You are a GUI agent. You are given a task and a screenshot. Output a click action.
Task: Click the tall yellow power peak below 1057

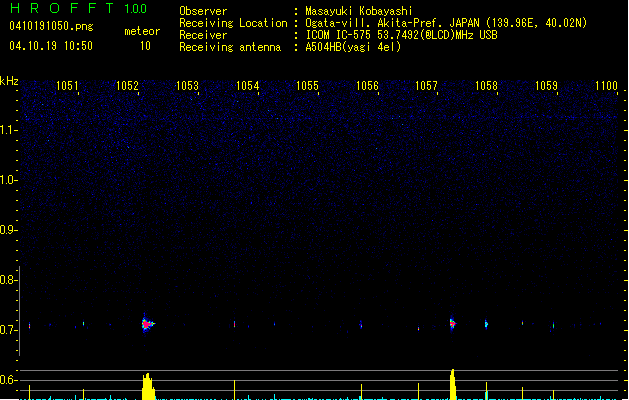tap(453, 385)
